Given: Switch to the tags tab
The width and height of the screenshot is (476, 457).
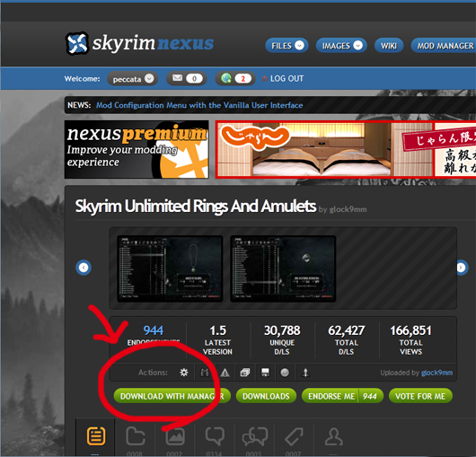Looking at the screenshot, I should [x=294, y=437].
